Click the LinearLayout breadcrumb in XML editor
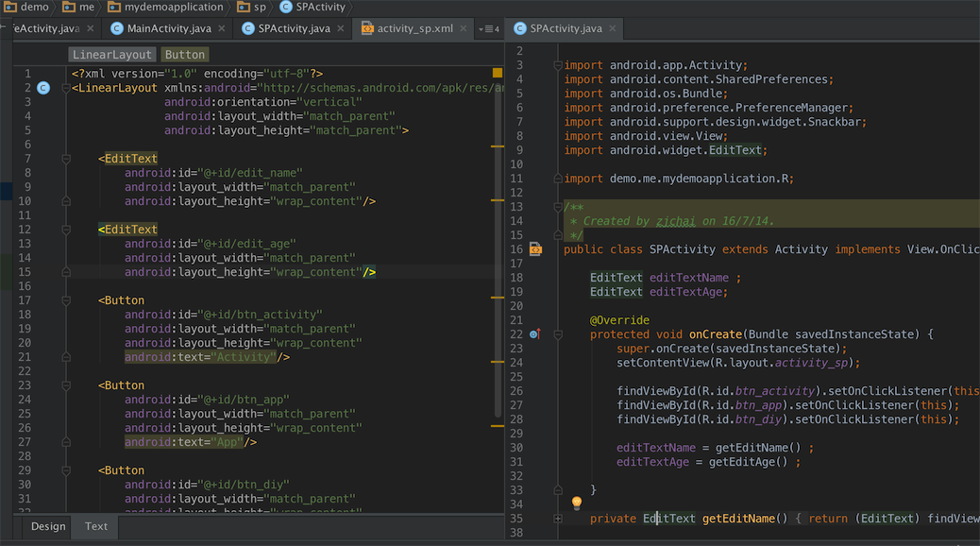This screenshot has height=546, width=980. point(111,55)
